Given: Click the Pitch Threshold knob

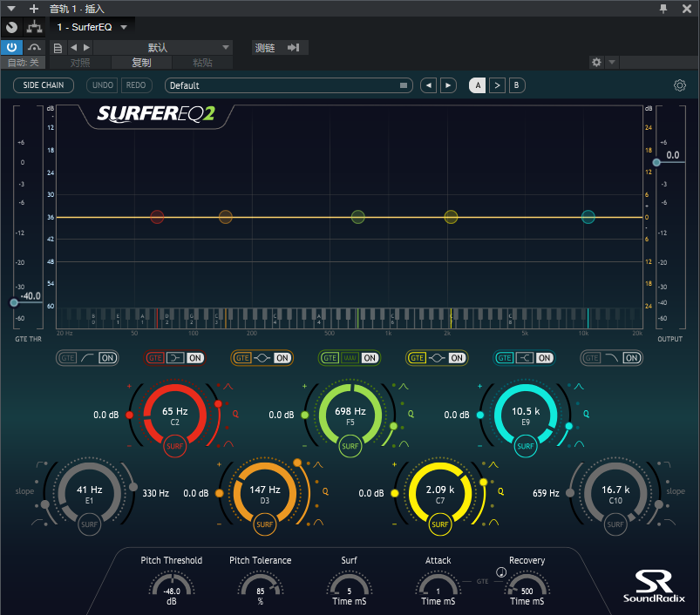Looking at the screenshot, I should 172,585.
